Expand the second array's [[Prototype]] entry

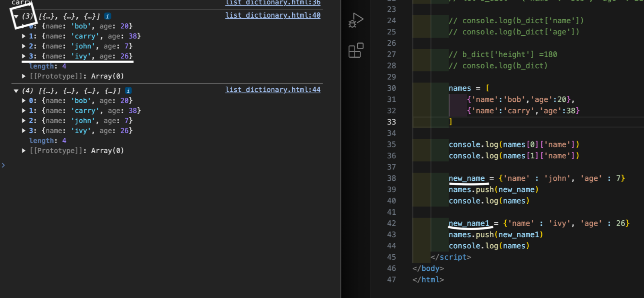(24, 151)
